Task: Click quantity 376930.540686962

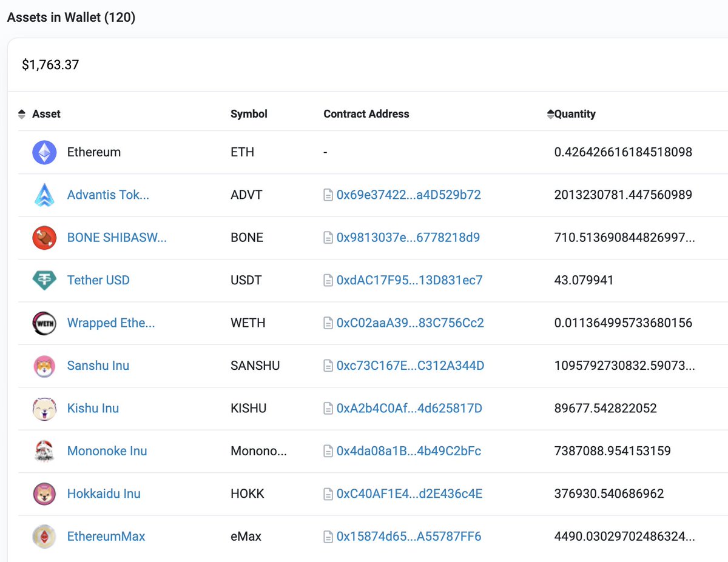Action: click(x=609, y=494)
